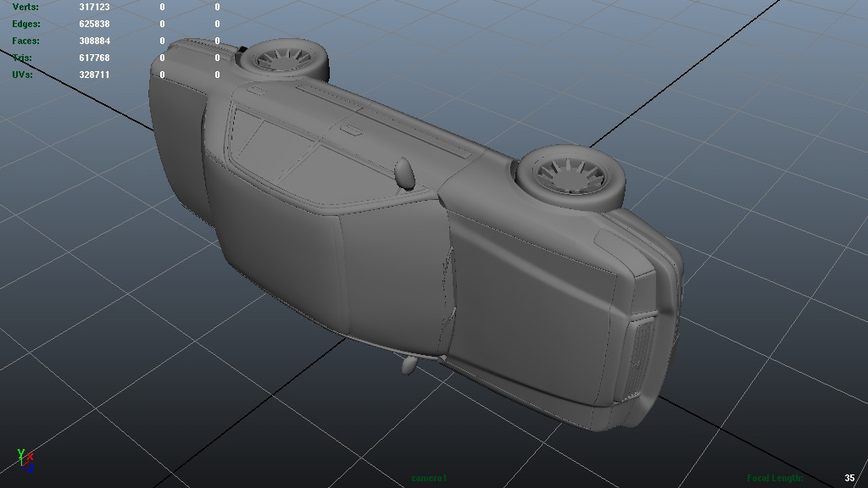Click the edge count value 625838
The height and width of the screenshot is (488, 868).
coord(94,24)
